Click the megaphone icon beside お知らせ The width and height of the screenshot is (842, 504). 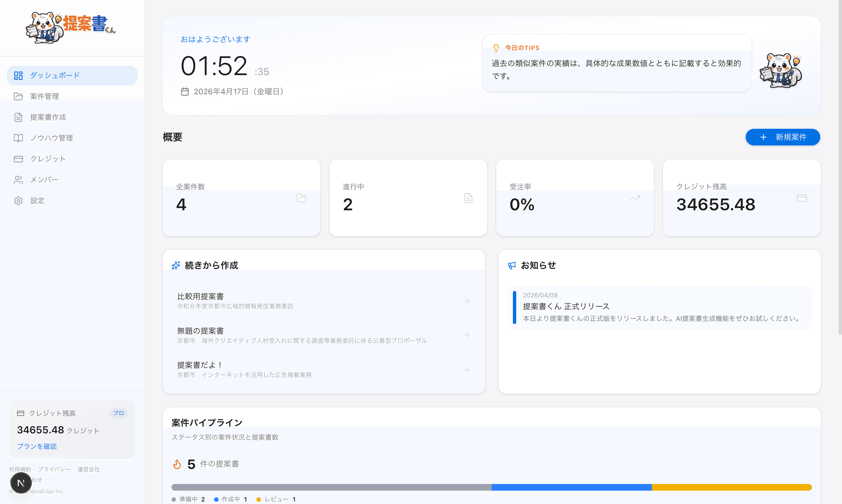click(x=512, y=266)
